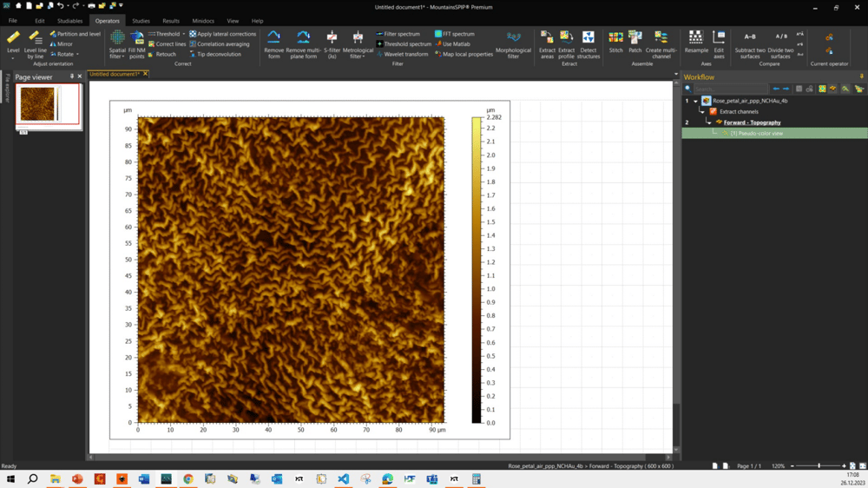The height and width of the screenshot is (488, 868).
Task: Toggle the surface filter icon in Workflow toolbar
Action: 833,89
